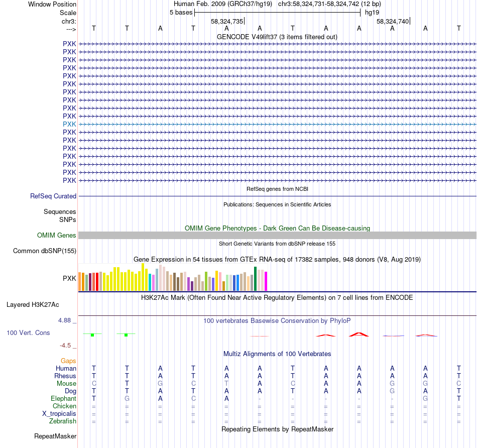Click the ---> strand direction arrow
The image size is (477, 448).
coord(71,29)
